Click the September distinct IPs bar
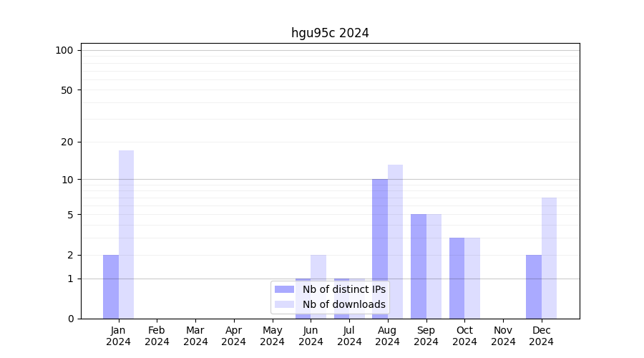 [419, 266]
